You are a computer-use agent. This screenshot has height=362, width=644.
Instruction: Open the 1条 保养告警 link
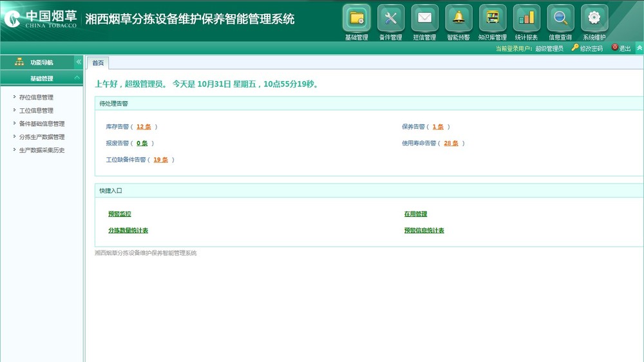[438, 126]
